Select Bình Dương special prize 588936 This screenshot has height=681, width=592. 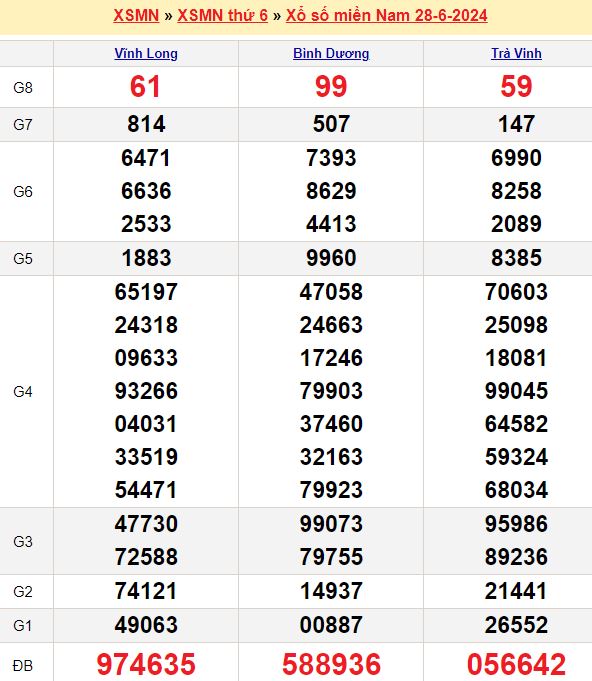(331, 664)
